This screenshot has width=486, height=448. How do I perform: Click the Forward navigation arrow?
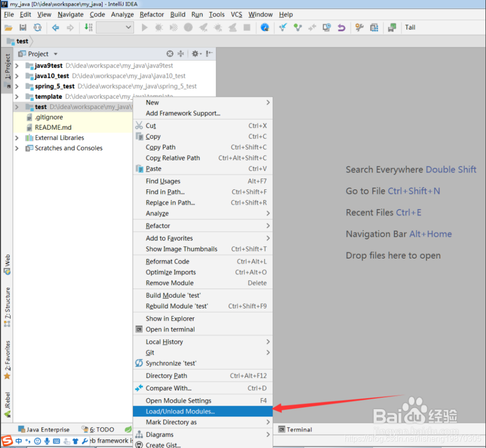click(x=70, y=27)
